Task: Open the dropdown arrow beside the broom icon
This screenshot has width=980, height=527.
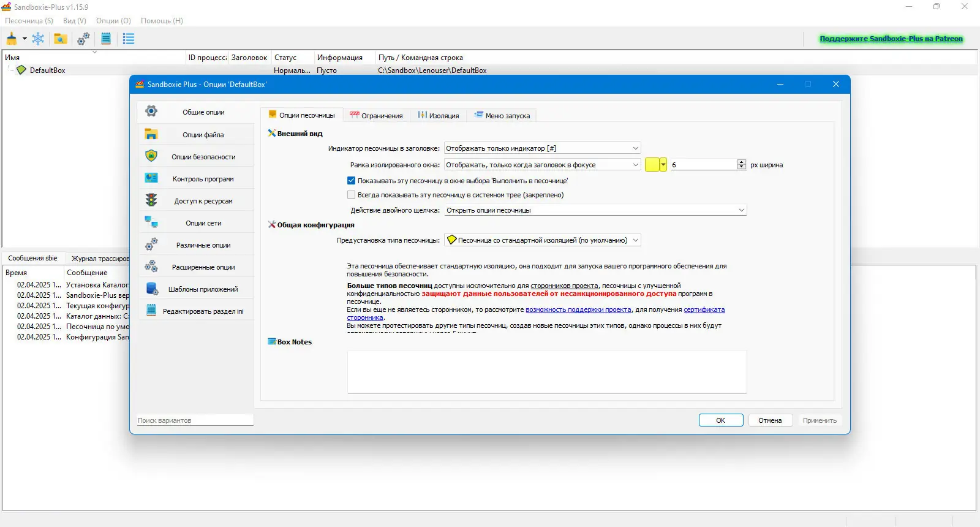Action: (x=24, y=39)
